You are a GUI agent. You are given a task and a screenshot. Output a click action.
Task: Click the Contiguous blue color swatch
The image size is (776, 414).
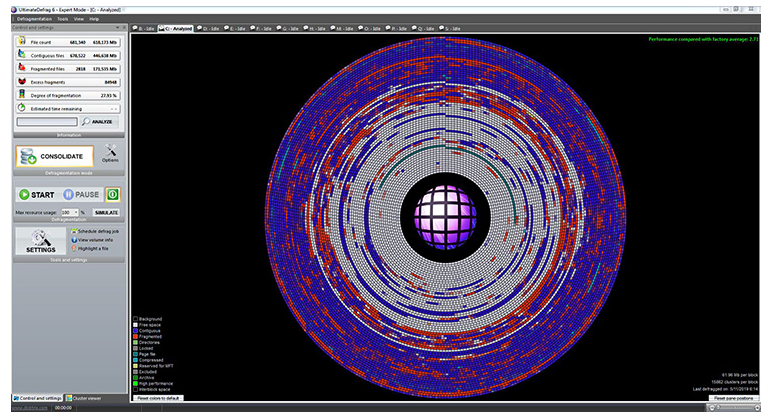tap(135, 331)
